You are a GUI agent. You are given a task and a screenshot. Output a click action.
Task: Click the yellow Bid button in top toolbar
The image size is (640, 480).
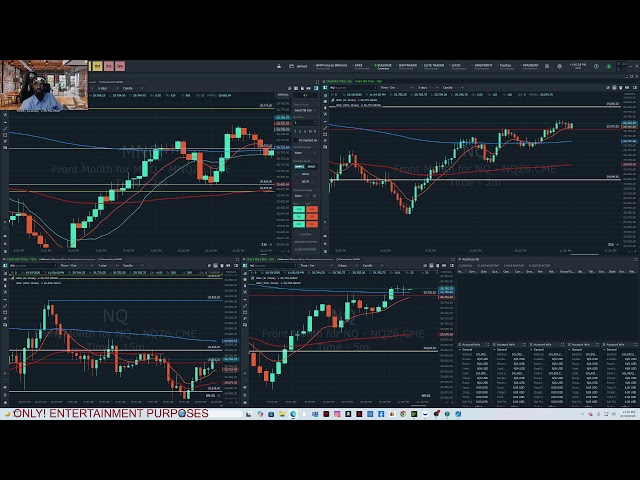pos(97,66)
